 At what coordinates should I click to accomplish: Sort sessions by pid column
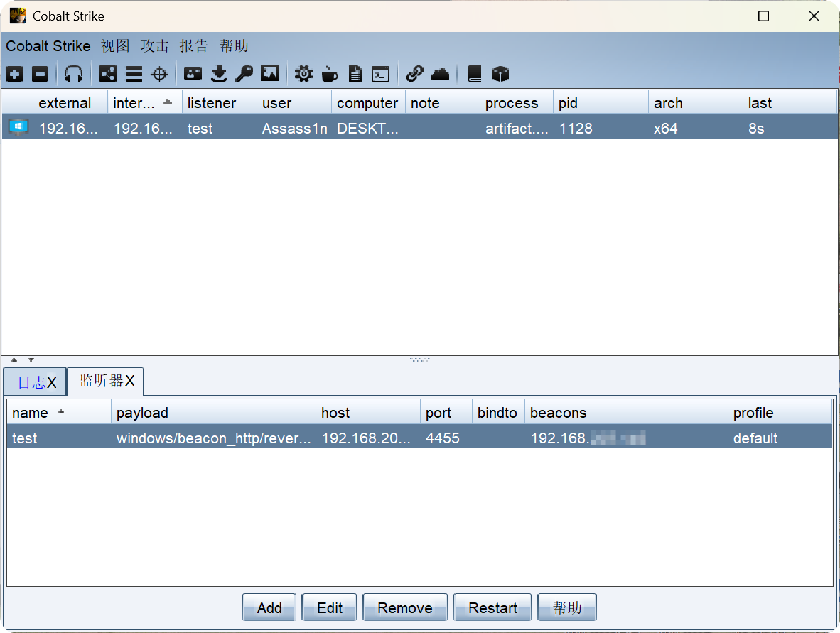[x=601, y=103]
